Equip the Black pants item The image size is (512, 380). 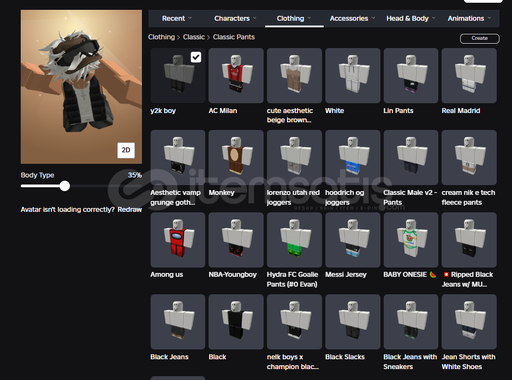236,322
